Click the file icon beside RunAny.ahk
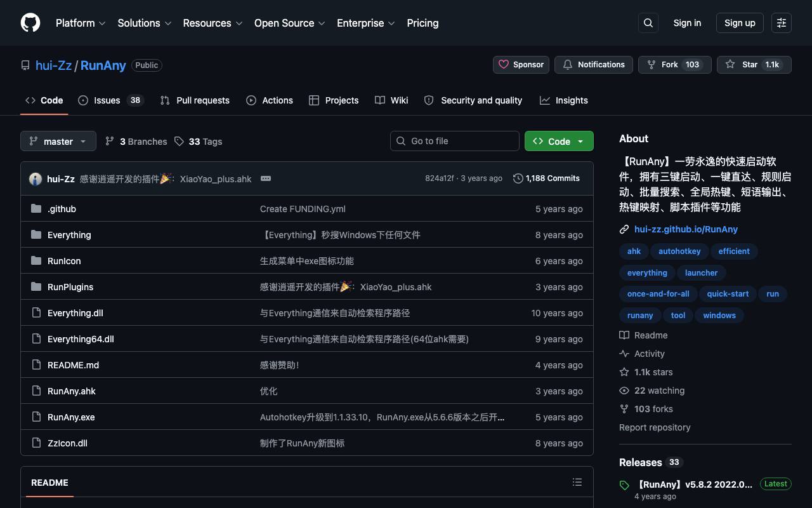 pyautogui.click(x=36, y=391)
